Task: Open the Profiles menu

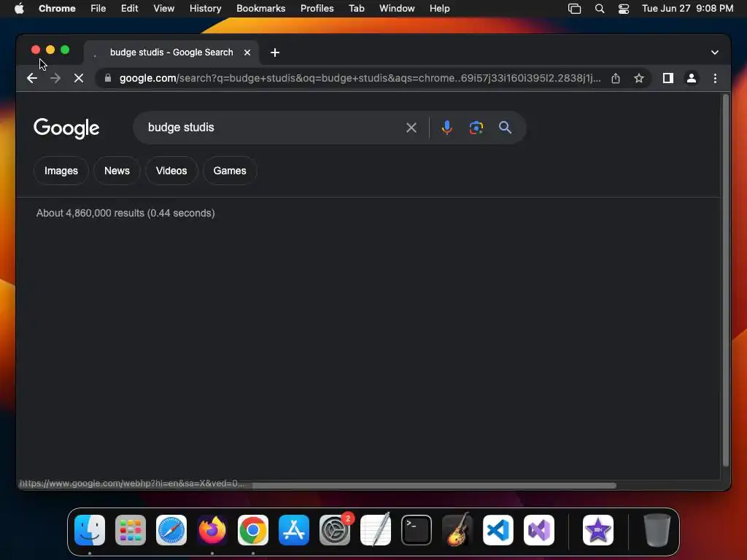Action: [317, 9]
